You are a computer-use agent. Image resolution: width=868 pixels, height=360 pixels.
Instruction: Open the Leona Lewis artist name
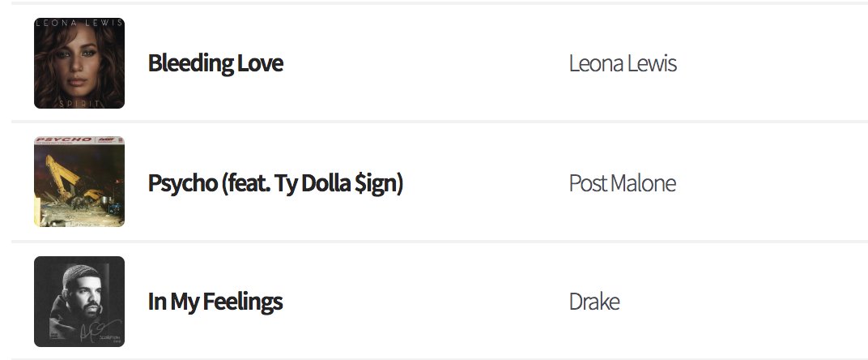(x=623, y=63)
